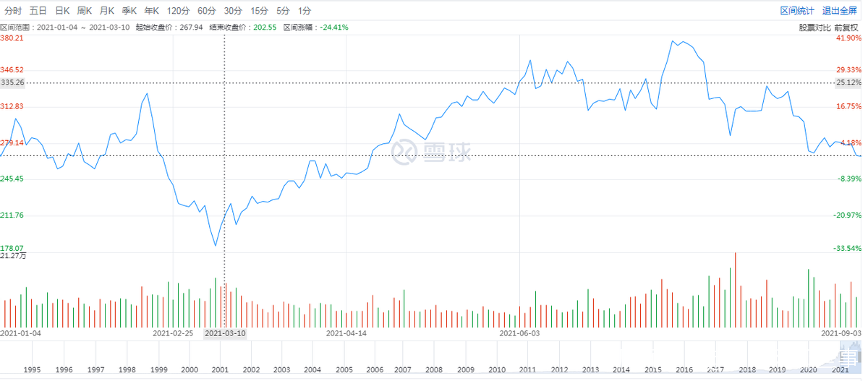Show the 季K quarterly chart
The image size is (868, 381).
coord(129,11)
